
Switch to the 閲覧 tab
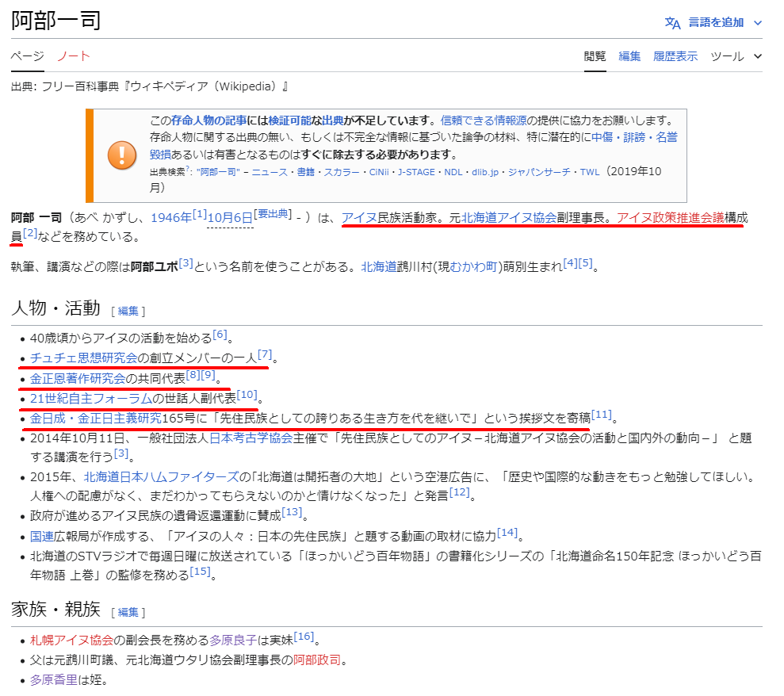click(595, 56)
